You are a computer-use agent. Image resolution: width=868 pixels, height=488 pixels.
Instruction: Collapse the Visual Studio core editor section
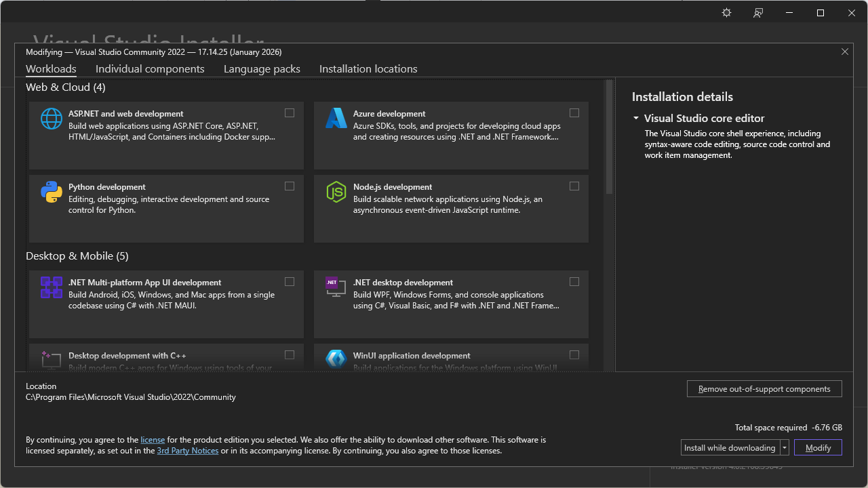(x=636, y=119)
